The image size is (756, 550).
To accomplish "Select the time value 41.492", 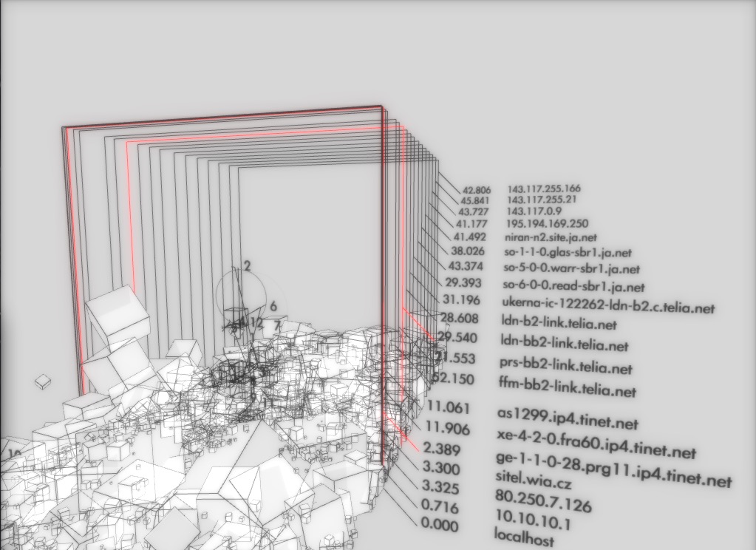I will 469,237.
